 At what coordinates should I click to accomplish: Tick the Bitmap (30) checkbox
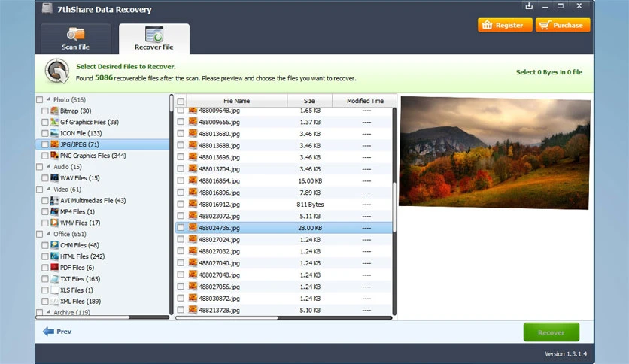coord(45,111)
